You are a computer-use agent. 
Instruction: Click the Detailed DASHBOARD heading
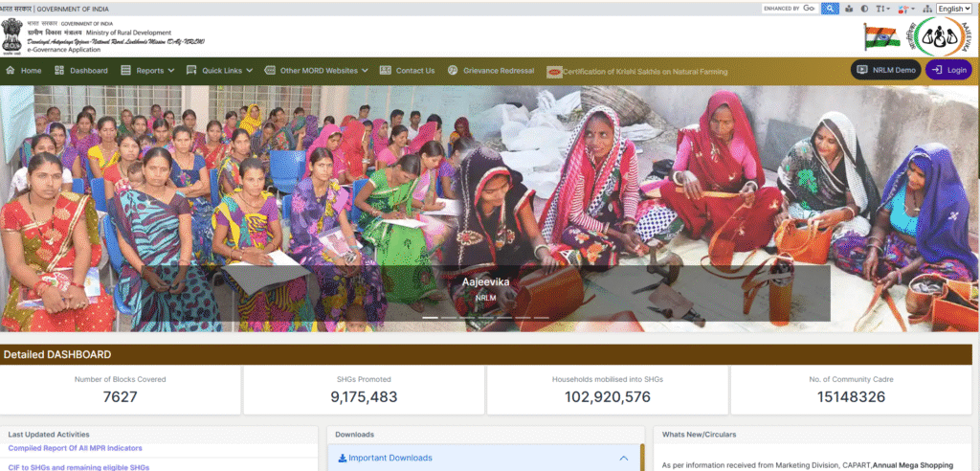click(57, 354)
